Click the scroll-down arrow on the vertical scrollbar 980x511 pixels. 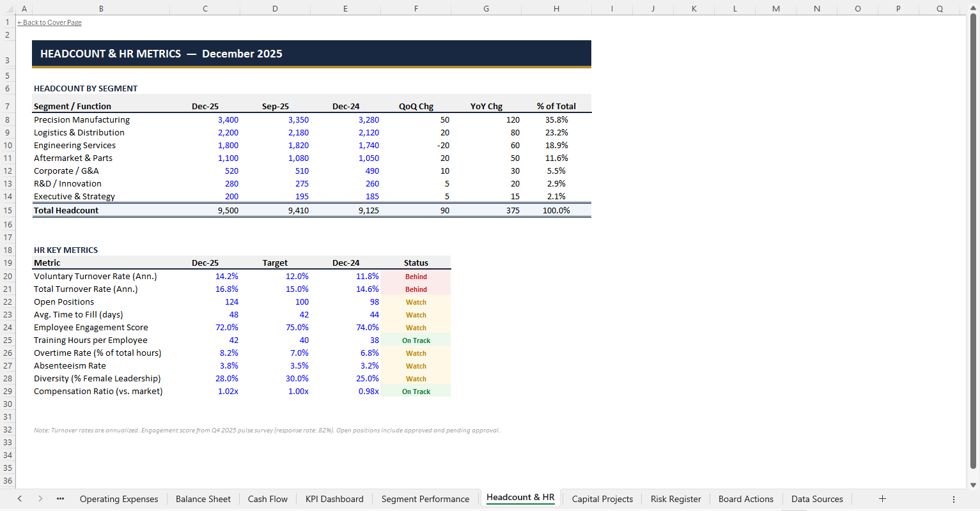[974, 484]
